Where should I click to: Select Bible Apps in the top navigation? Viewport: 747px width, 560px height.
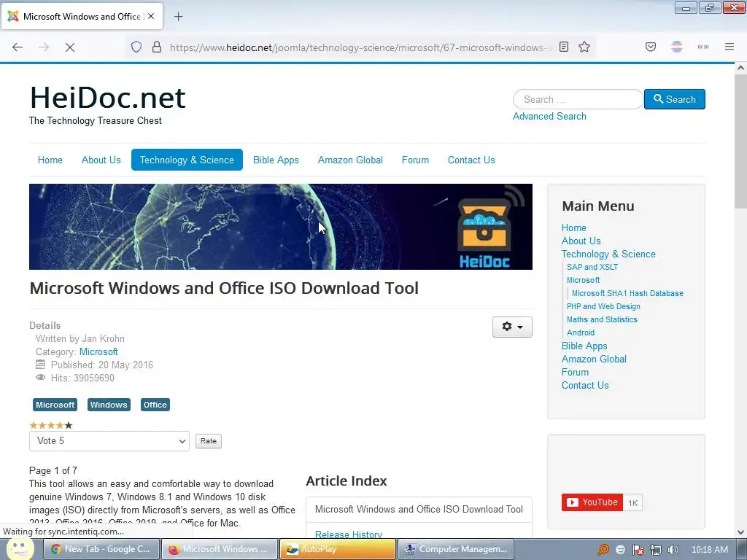coord(276,160)
